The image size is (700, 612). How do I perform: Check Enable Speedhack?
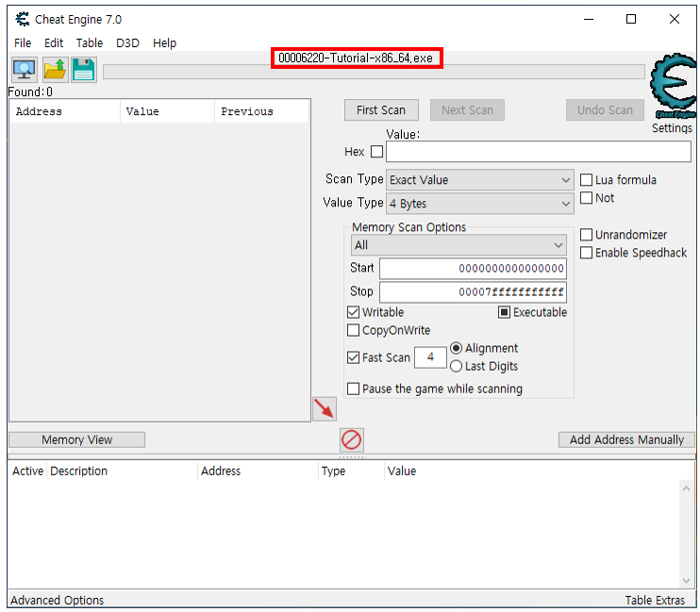[x=586, y=253]
